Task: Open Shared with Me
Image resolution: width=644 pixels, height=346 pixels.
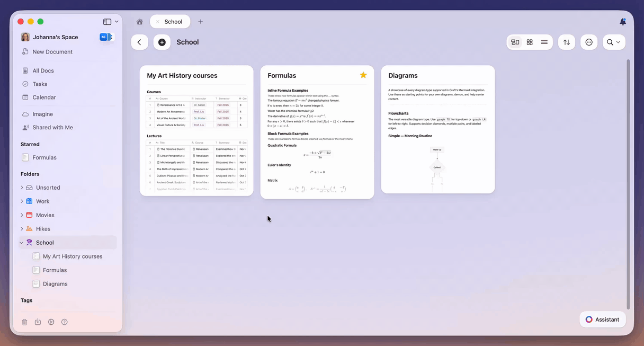Action: click(x=52, y=128)
